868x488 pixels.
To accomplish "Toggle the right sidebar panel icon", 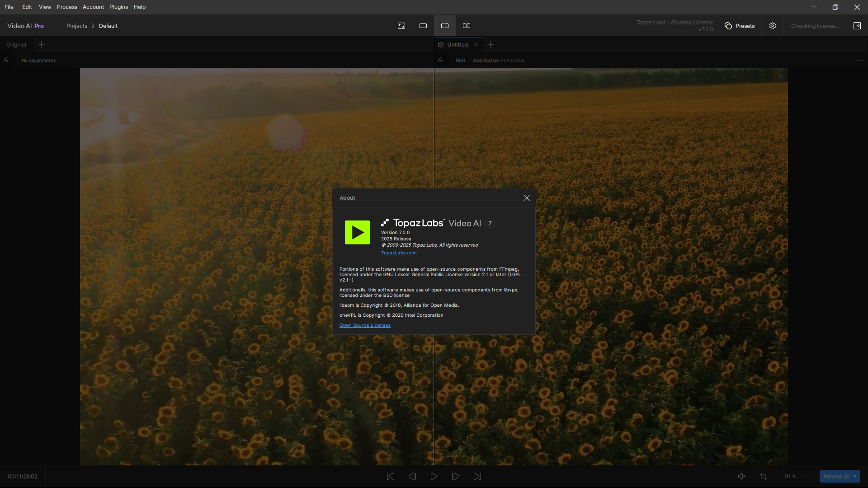I will (857, 26).
